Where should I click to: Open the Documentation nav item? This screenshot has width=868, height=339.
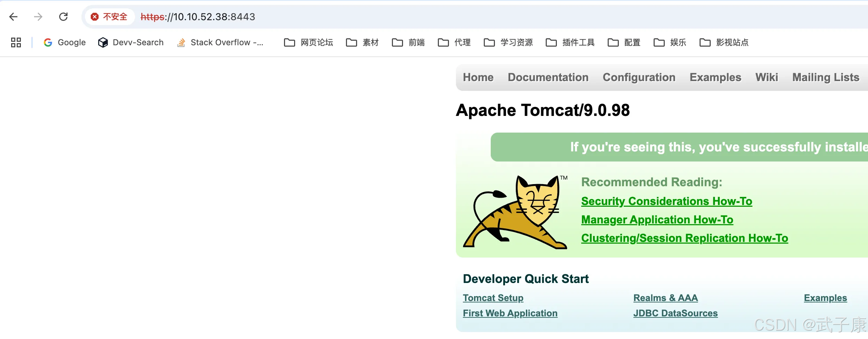point(548,77)
